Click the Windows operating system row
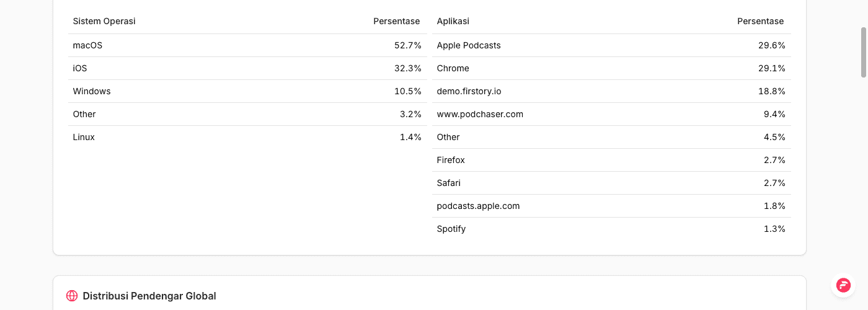This screenshot has height=310, width=868. click(x=247, y=91)
